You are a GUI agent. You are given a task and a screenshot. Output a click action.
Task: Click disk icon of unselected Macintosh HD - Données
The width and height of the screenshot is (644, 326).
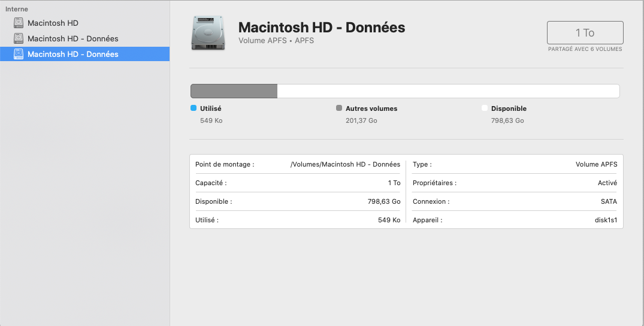[19, 39]
